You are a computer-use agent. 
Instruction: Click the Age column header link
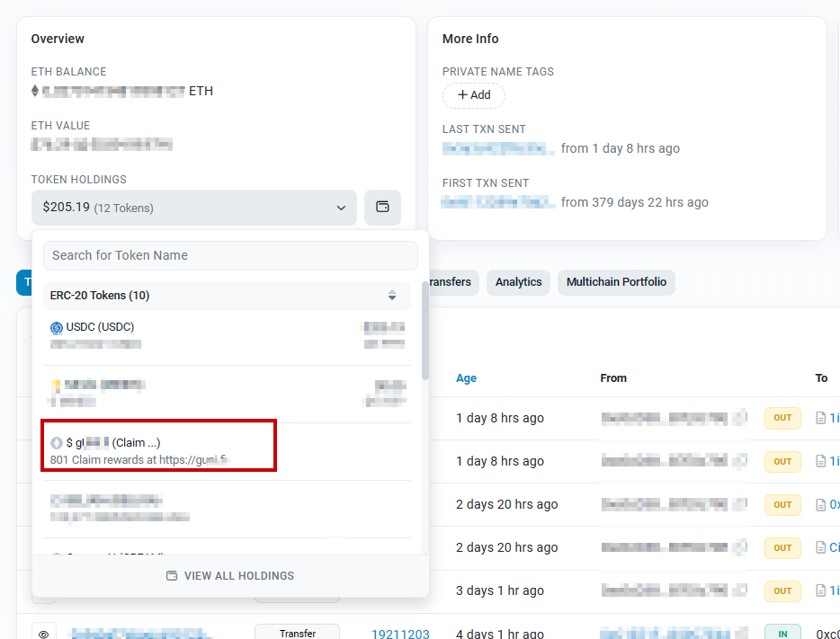coord(466,378)
